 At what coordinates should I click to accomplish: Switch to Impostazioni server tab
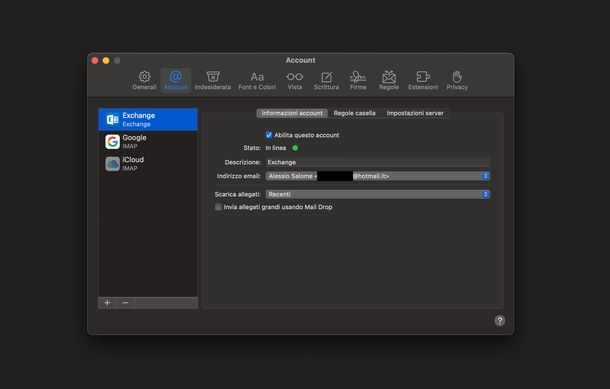click(x=415, y=113)
